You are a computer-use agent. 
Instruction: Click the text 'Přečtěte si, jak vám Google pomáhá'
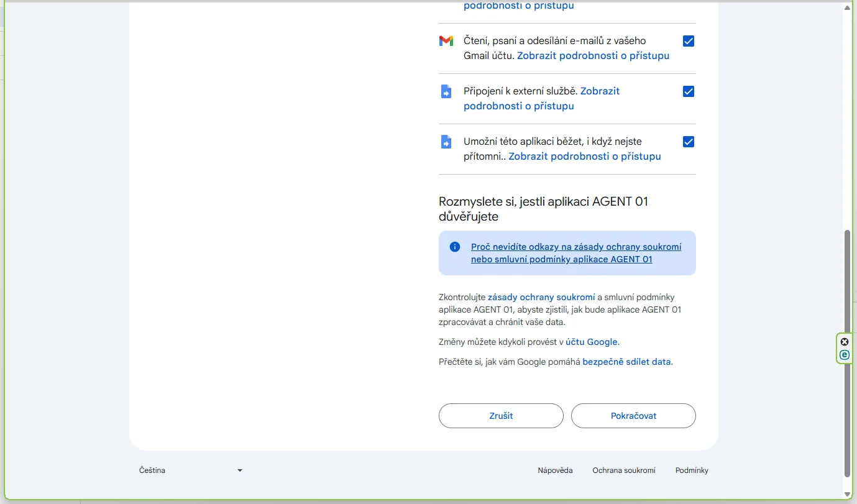(510, 362)
